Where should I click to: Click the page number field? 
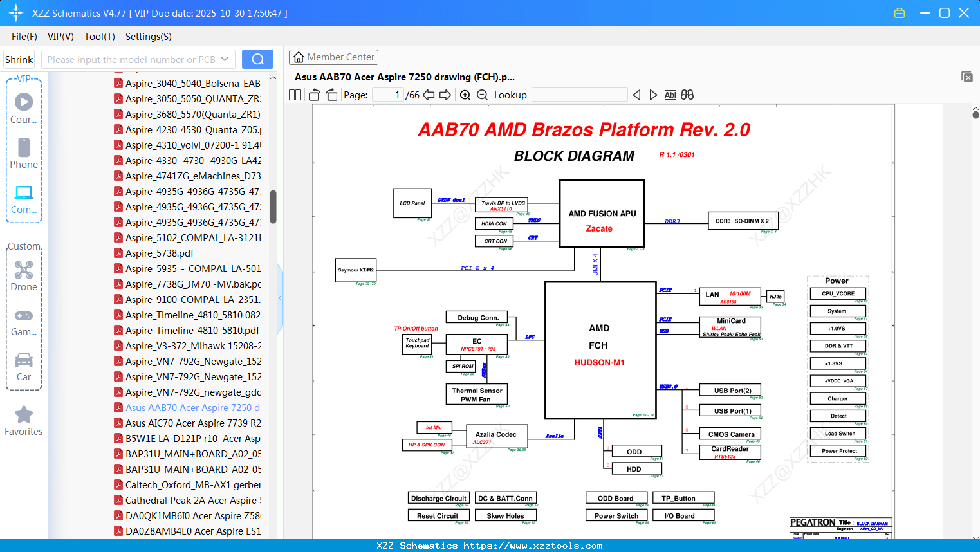(388, 95)
